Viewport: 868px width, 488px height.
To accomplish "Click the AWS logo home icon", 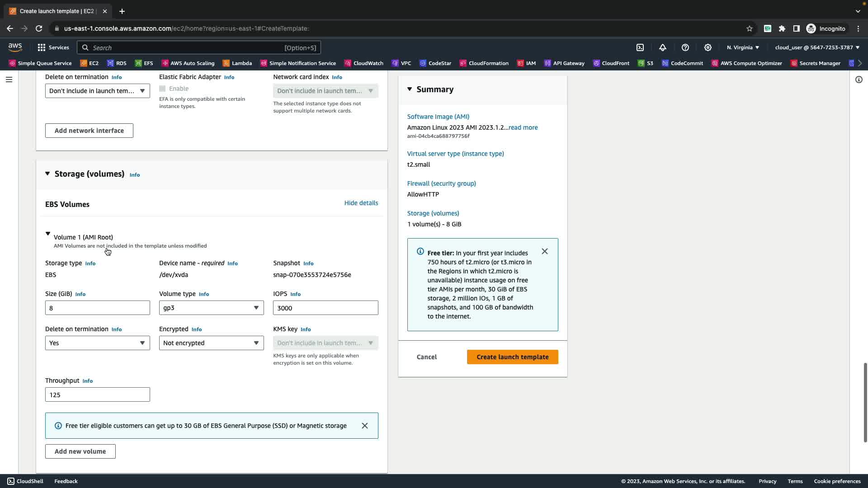I will tap(15, 47).
